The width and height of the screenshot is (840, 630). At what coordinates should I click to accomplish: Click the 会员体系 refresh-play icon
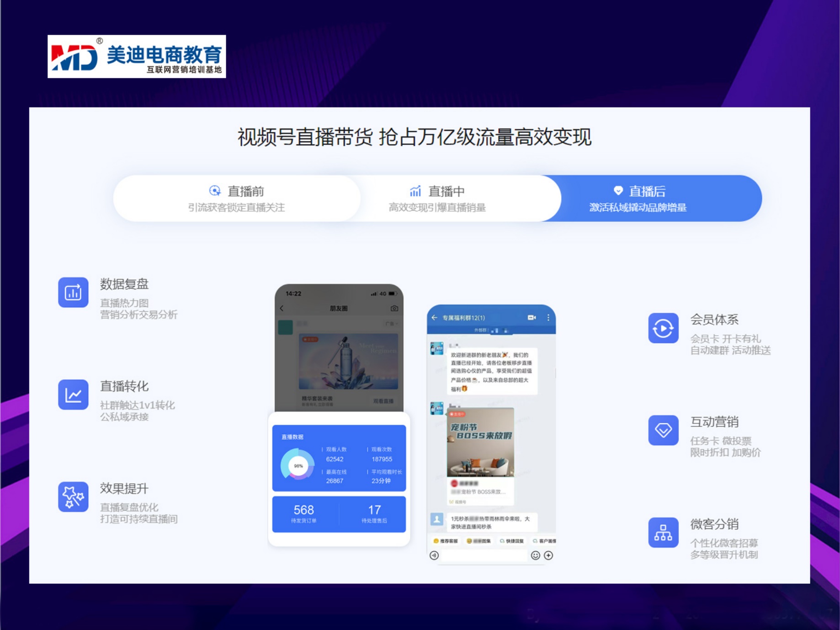663,328
